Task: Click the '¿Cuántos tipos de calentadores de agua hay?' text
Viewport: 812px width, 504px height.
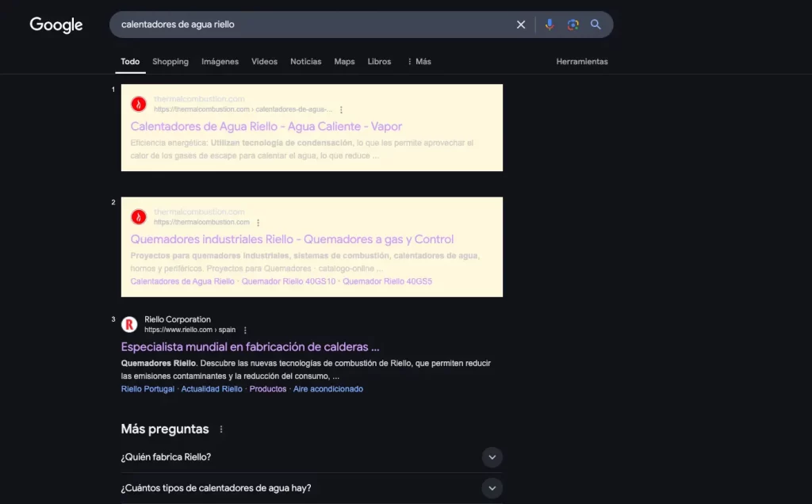Action: pos(216,488)
